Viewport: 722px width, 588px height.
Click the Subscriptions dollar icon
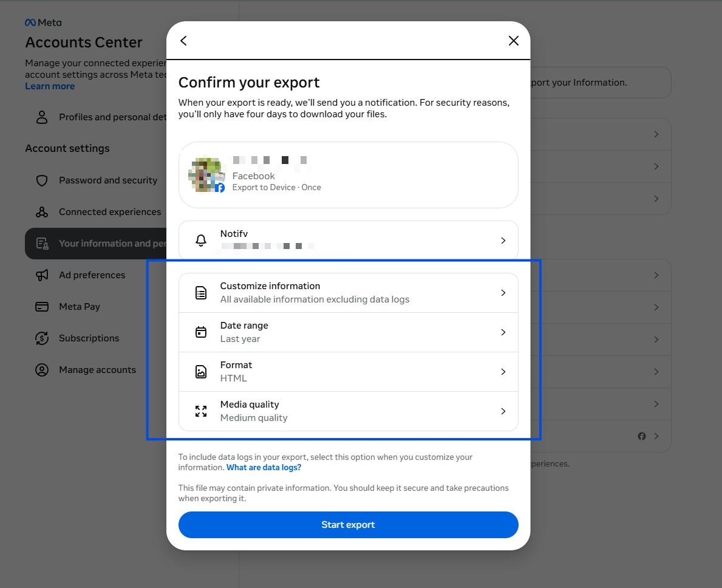coord(42,338)
